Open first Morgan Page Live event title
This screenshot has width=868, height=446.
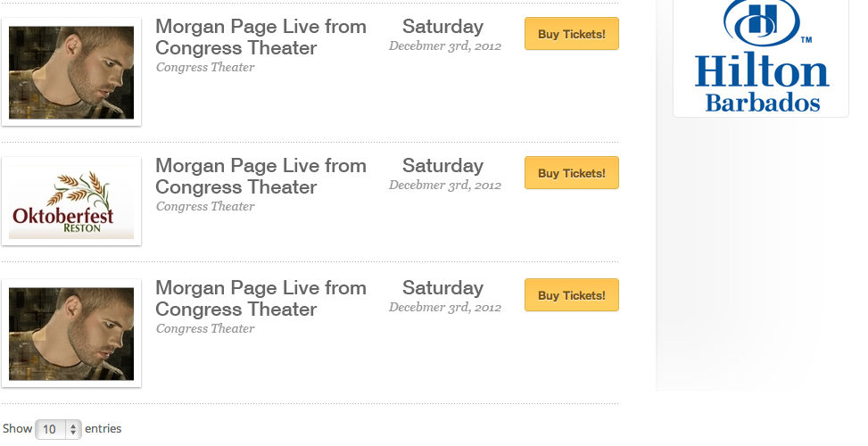[260, 37]
